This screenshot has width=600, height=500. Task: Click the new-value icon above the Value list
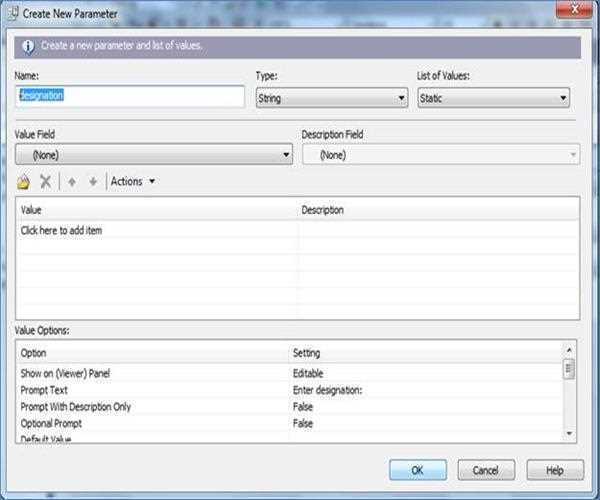point(24,181)
